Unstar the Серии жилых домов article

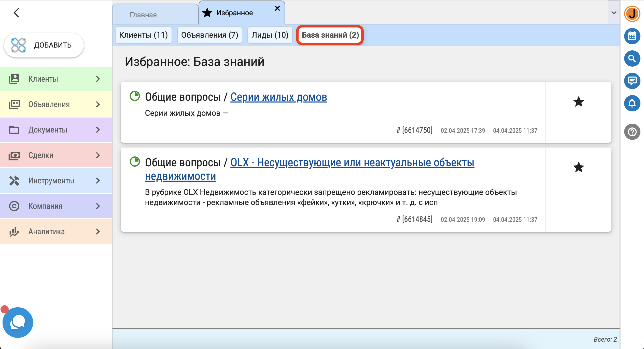578,102
